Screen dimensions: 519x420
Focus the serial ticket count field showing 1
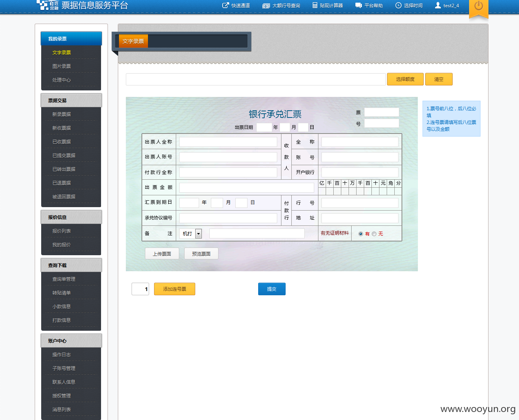(140, 289)
